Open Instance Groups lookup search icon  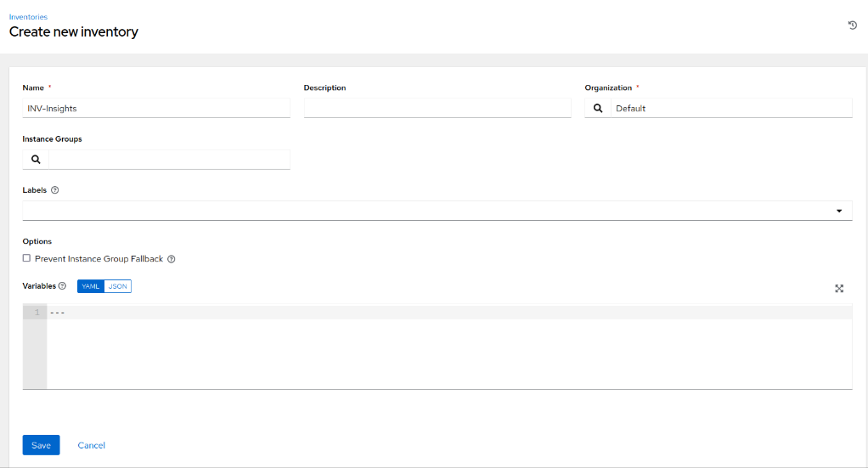coord(36,160)
